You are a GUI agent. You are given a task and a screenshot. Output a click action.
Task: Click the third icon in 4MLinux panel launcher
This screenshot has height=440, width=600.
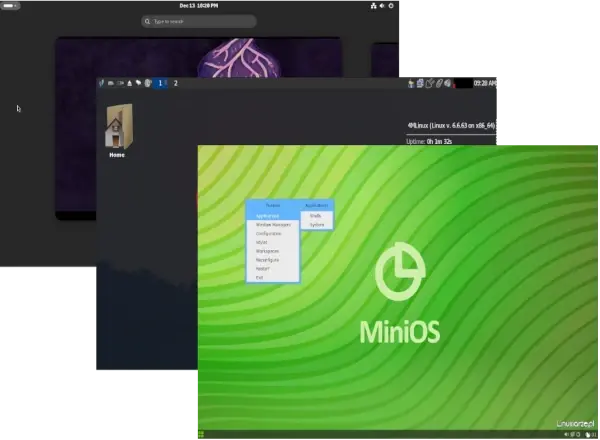tap(120, 83)
